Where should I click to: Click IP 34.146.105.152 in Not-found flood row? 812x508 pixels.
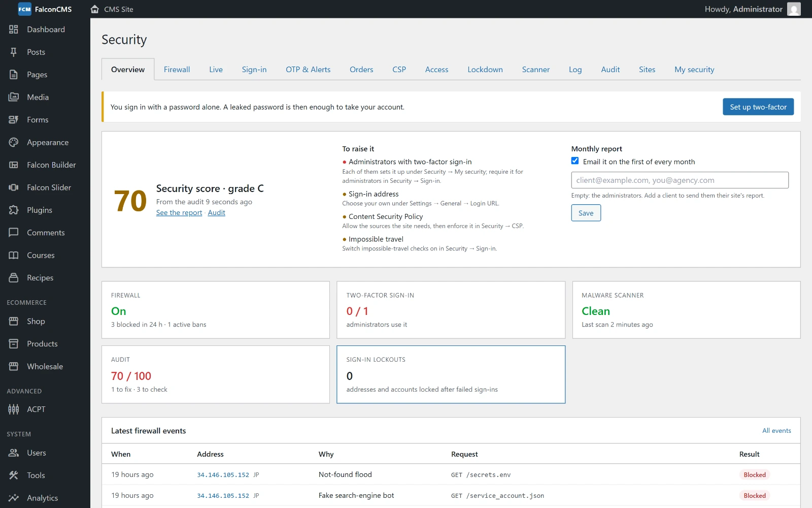223,475
